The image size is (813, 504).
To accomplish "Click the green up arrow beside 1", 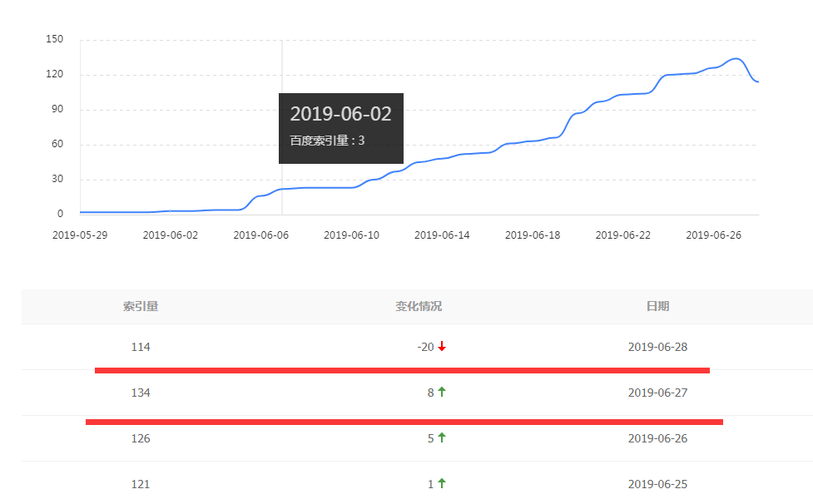I will (442, 483).
